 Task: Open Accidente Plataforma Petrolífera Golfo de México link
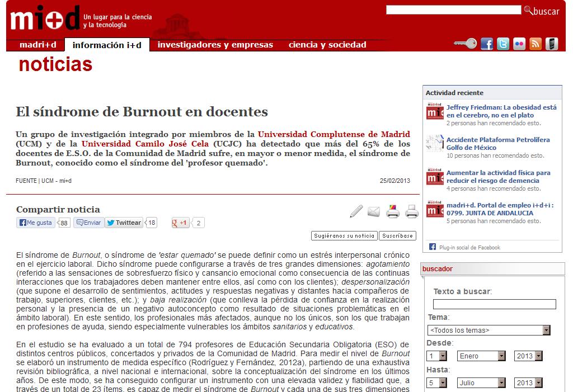click(x=498, y=144)
